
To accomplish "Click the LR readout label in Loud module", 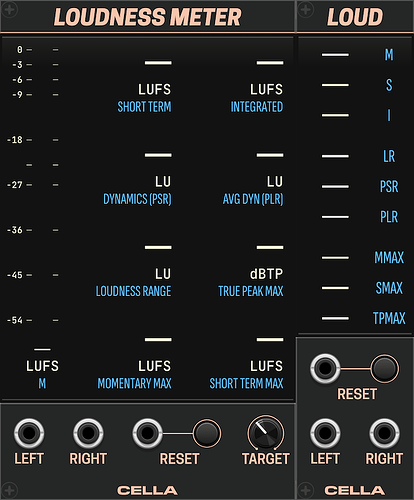I will tap(389, 156).
